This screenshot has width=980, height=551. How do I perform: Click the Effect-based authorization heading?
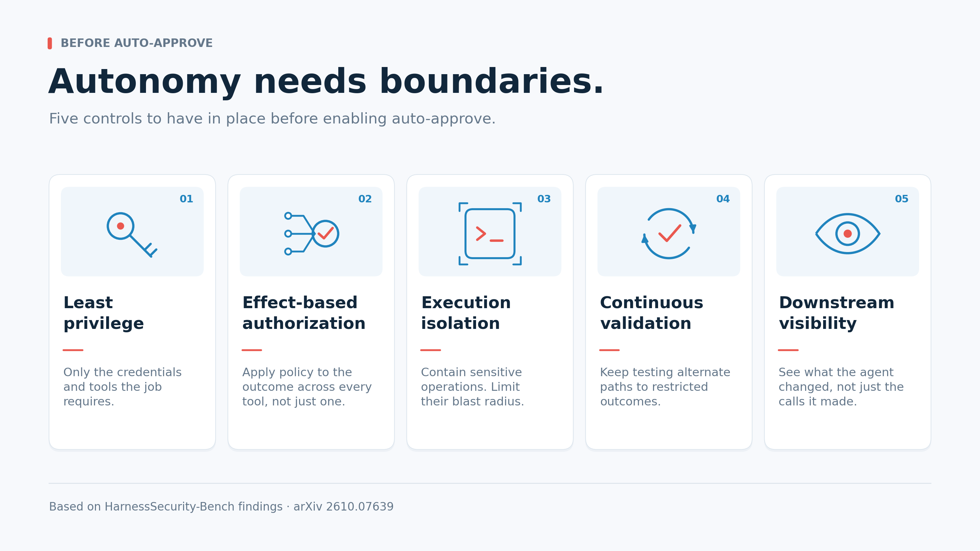pos(304,313)
